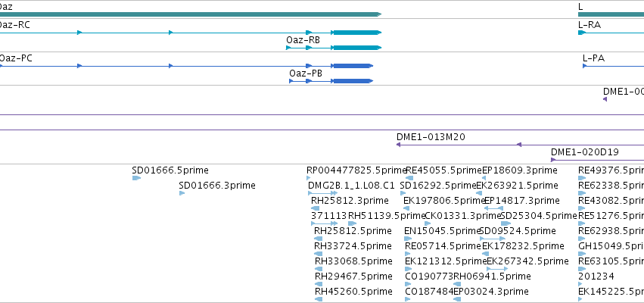Click the L gene bar

pyautogui.click(x=611, y=14)
